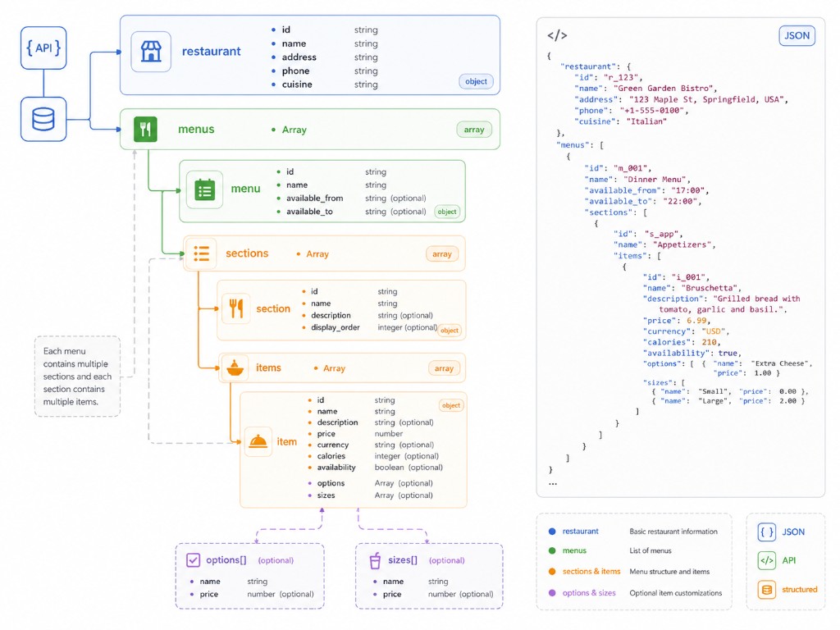Screen dimensions: 840x630
Task: Click the object badge in restaurant box
Action: point(476,81)
